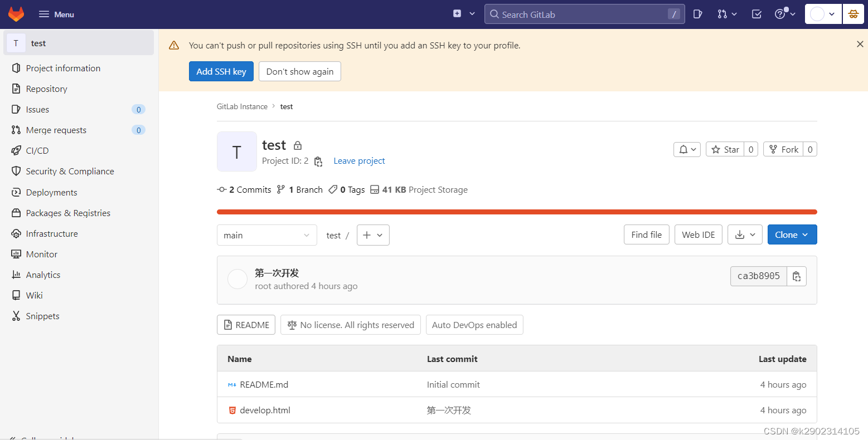Open the Help question mark menu
This screenshot has height=440, width=868.
pos(785,14)
